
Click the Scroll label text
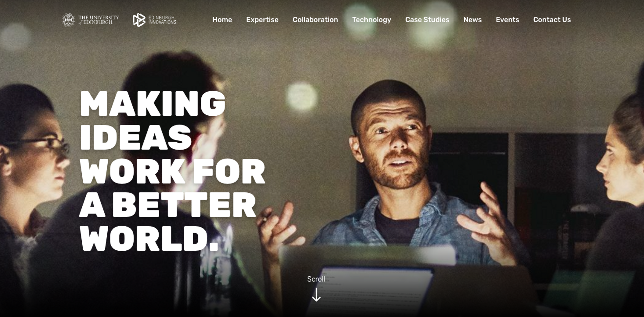pyautogui.click(x=316, y=279)
